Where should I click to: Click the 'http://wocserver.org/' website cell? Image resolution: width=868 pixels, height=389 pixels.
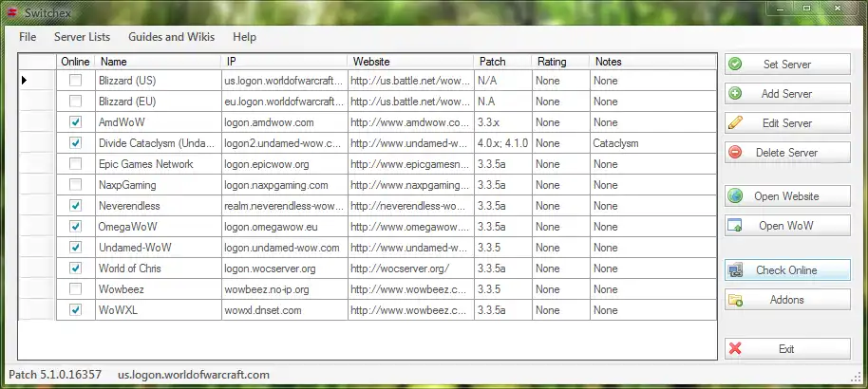tap(411, 269)
